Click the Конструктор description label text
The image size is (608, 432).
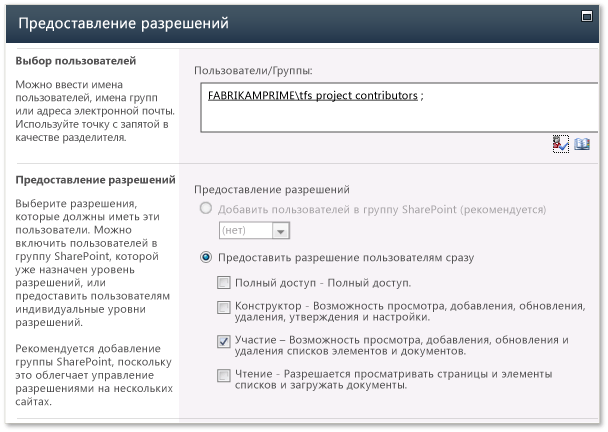410,311
